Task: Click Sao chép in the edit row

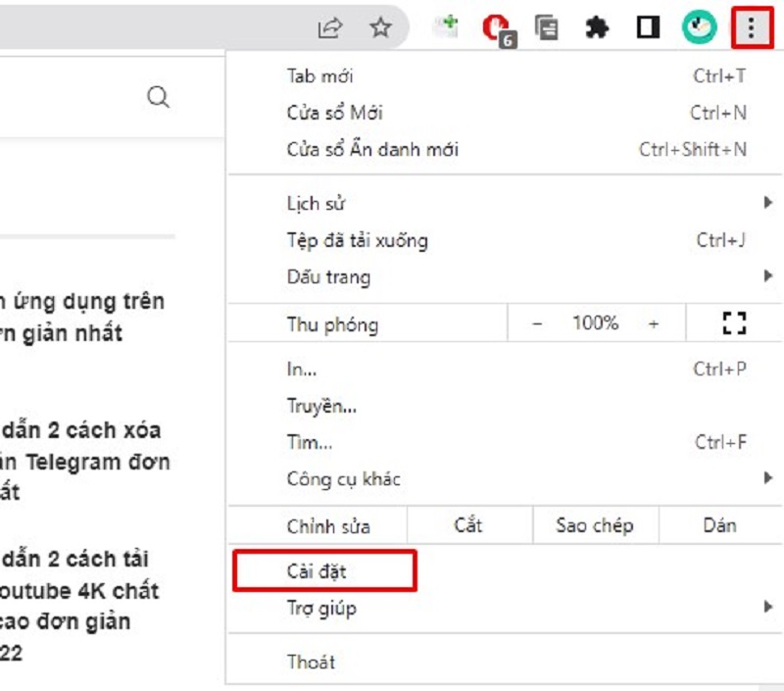Action: tap(595, 525)
